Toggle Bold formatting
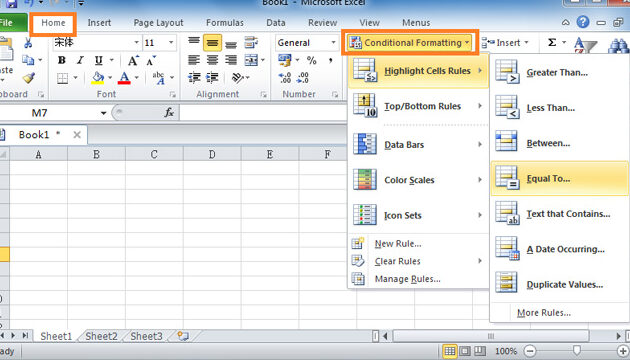Image resolution: width=630 pixels, height=360 pixels. click(x=61, y=60)
